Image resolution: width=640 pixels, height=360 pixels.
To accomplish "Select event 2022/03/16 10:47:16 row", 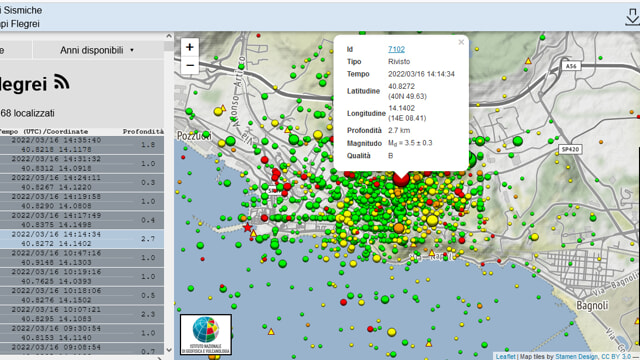I will pos(82,258).
